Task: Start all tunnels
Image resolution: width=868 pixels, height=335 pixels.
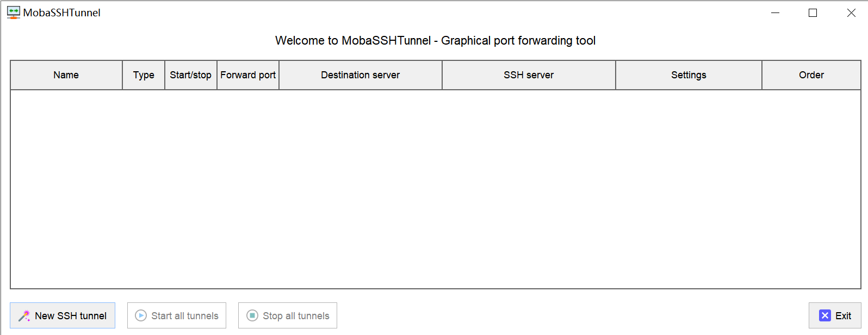Action: point(177,315)
